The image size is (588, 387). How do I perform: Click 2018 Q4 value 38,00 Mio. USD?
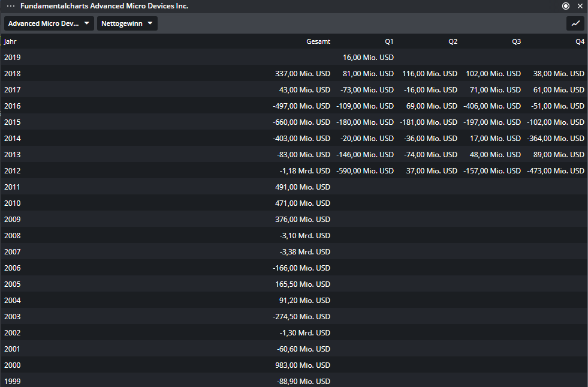pos(559,74)
